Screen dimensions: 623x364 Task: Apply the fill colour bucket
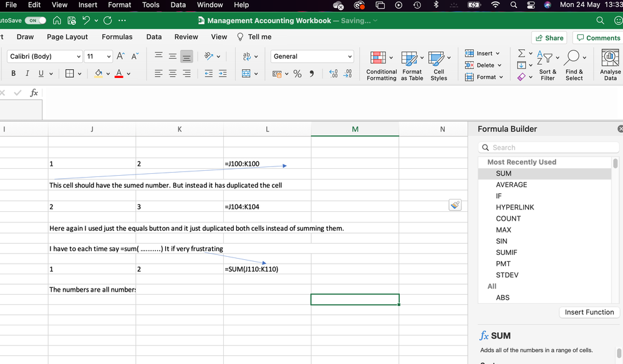click(98, 74)
